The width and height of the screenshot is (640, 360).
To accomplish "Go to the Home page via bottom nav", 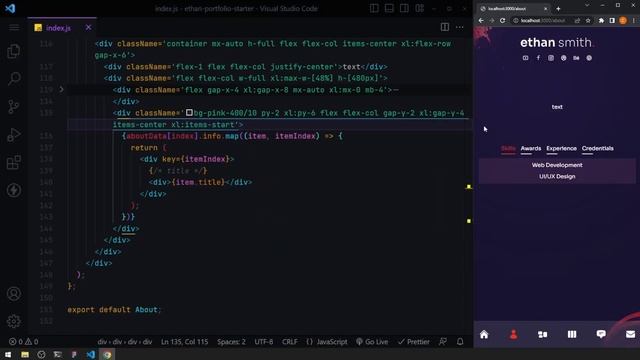I will coord(484,335).
